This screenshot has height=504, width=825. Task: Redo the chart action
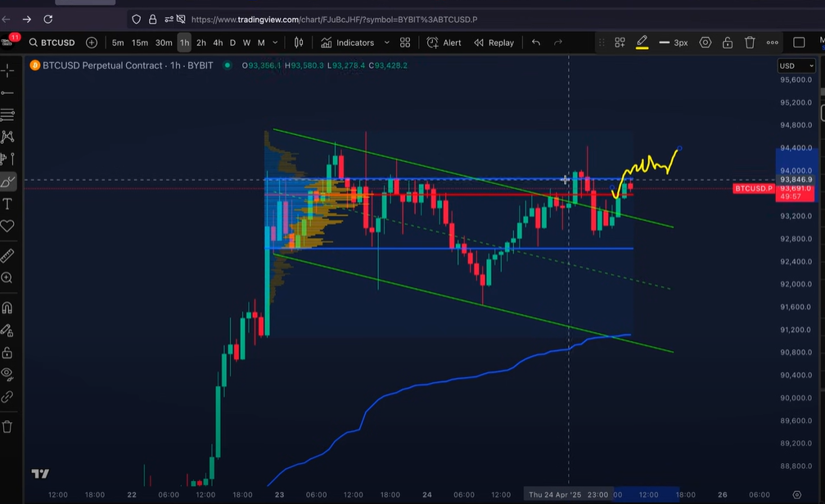558,43
